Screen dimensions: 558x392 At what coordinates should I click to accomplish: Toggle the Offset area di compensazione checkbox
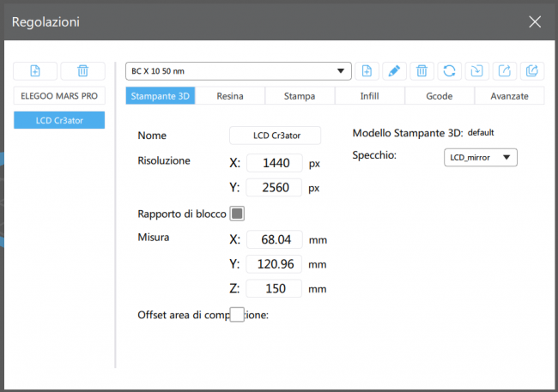coord(238,315)
